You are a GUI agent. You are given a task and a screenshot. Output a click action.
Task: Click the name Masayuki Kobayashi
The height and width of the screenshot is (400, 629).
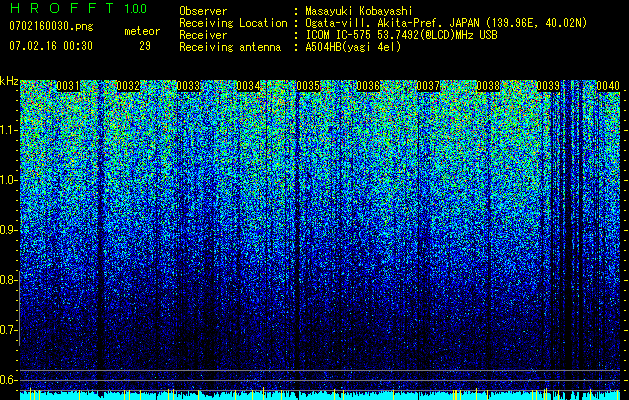[x=359, y=11]
